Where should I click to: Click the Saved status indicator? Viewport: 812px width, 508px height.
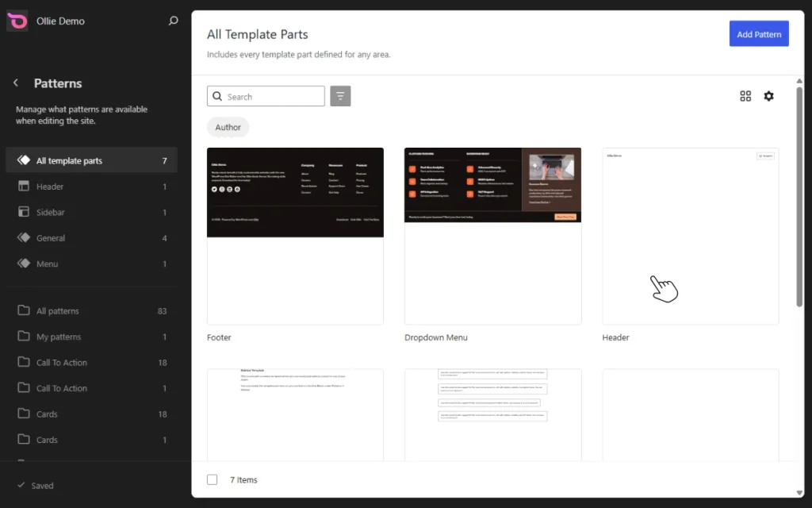click(35, 485)
